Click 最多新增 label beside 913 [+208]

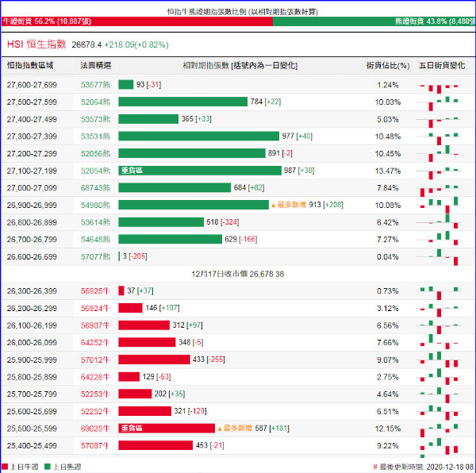[x=289, y=205]
